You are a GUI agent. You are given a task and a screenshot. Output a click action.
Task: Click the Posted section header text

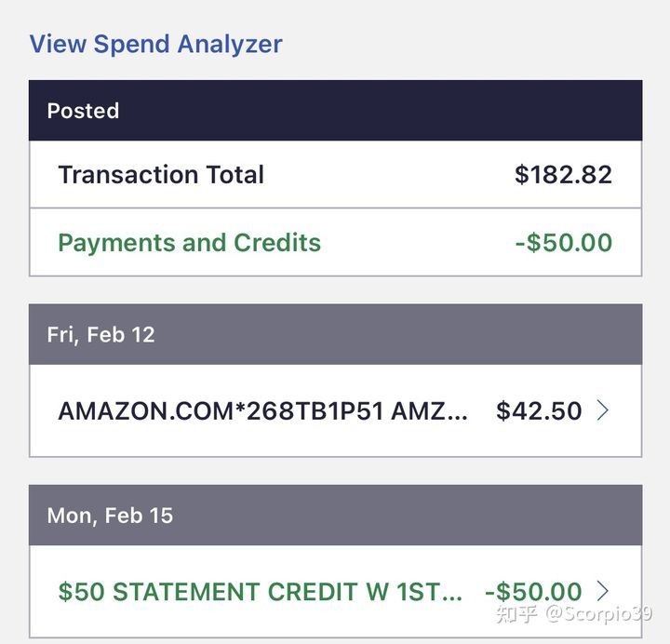[x=83, y=111]
